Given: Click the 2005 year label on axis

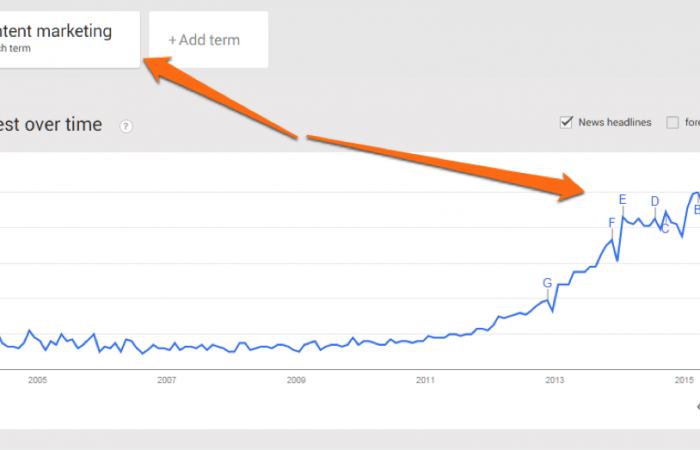Looking at the screenshot, I should [x=38, y=380].
